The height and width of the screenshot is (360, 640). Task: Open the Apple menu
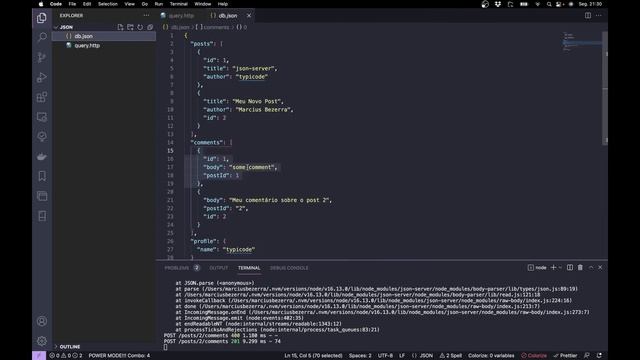click(x=41, y=4)
